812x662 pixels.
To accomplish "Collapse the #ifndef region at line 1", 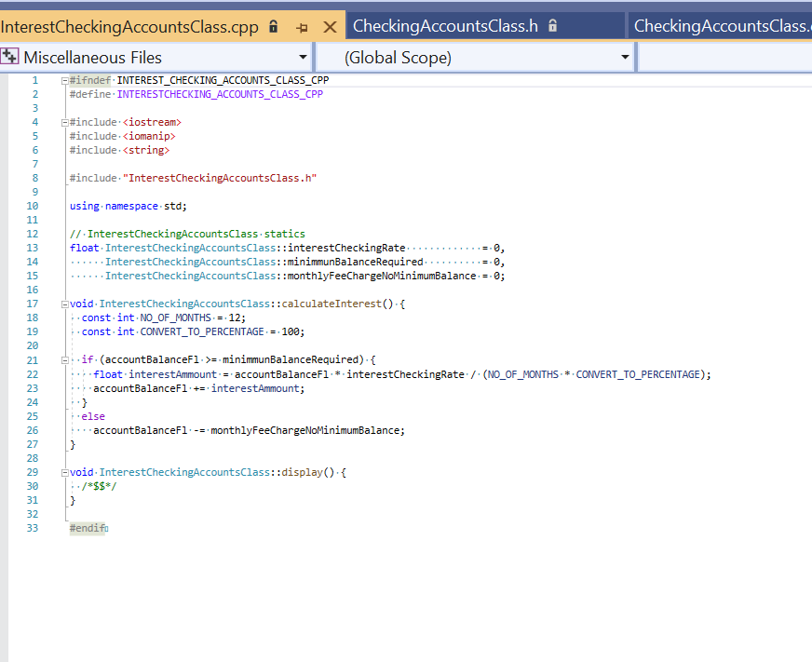I will point(63,80).
